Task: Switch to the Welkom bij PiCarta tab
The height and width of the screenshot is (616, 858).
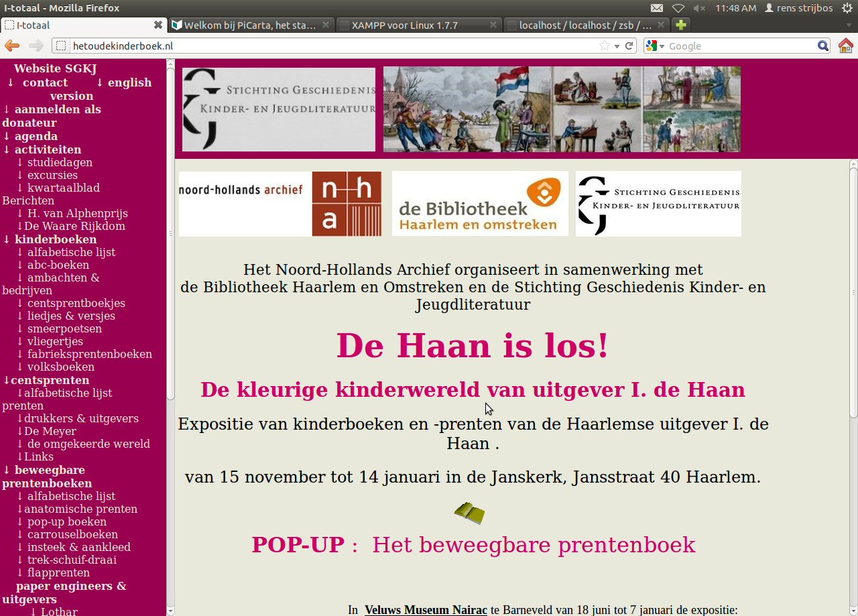Action: click(x=251, y=25)
